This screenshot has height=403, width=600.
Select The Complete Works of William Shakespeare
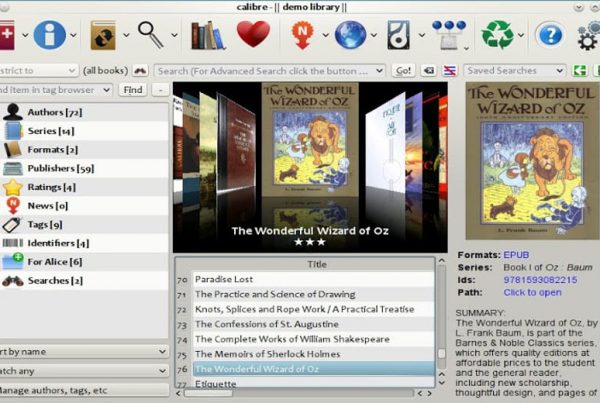pos(314,339)
